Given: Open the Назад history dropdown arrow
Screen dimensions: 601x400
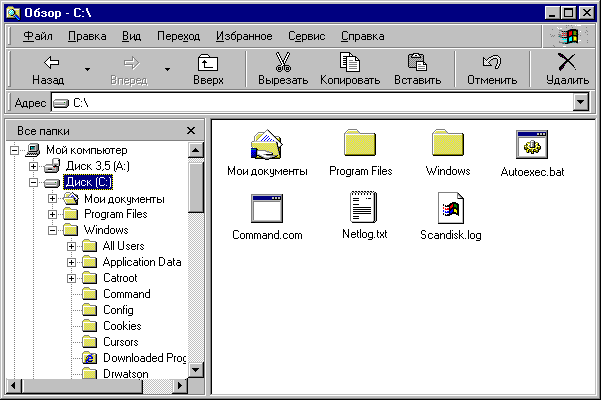Looking at the screenshot, I should [x=87, y=69].
